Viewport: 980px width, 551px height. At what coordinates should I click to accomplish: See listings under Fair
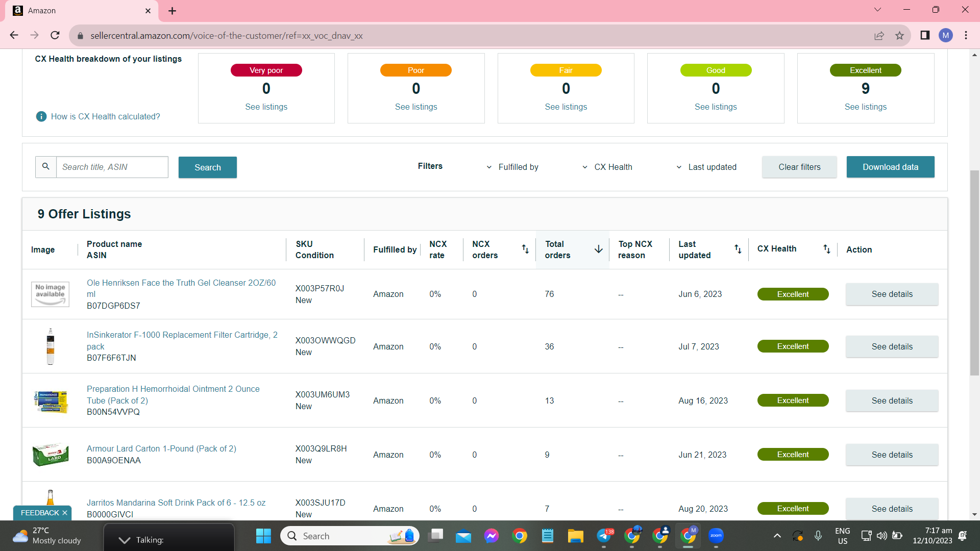coord(566,107)
